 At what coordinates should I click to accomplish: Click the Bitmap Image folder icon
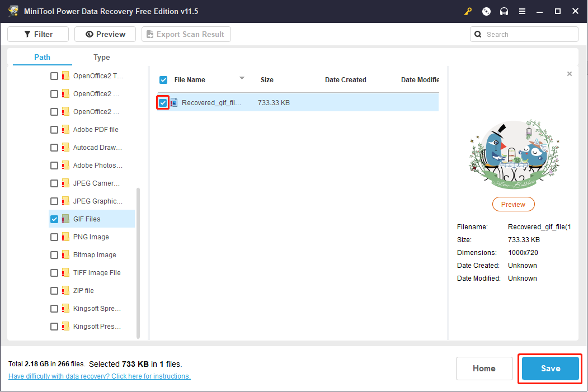65,255
